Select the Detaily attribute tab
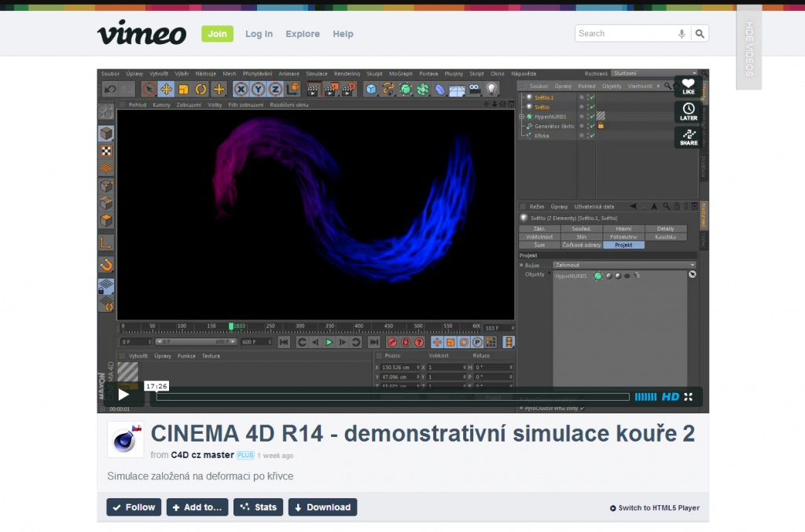The width and height of the screenshot is (805, 532). click(x=665, y=229)
